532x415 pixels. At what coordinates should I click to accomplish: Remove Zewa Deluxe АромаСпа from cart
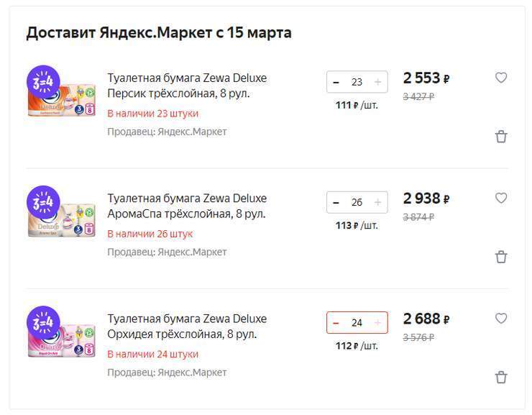coord(501,257)
